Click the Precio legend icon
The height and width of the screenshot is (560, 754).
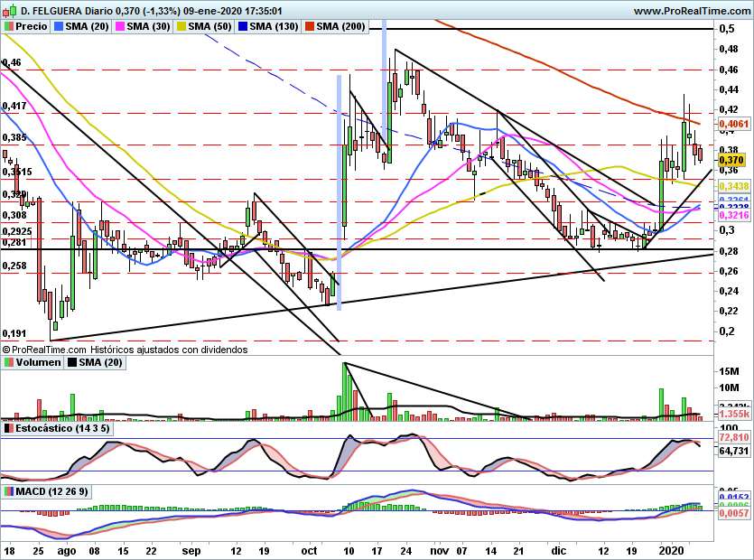9,27
